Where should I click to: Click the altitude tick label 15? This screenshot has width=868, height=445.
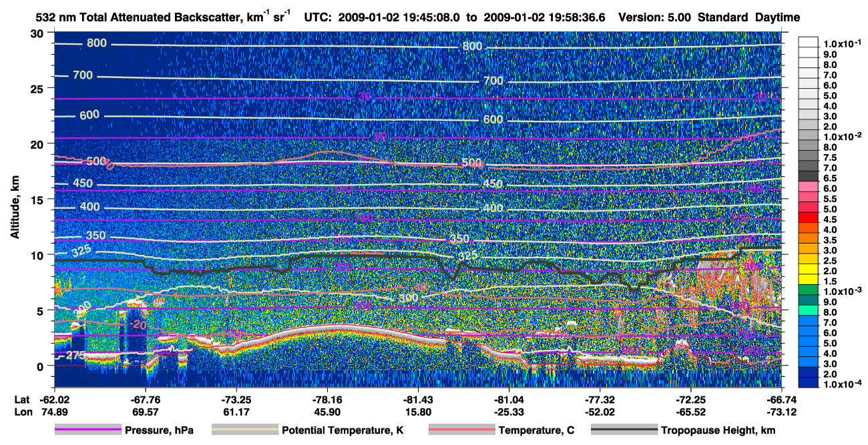point(39,199)
